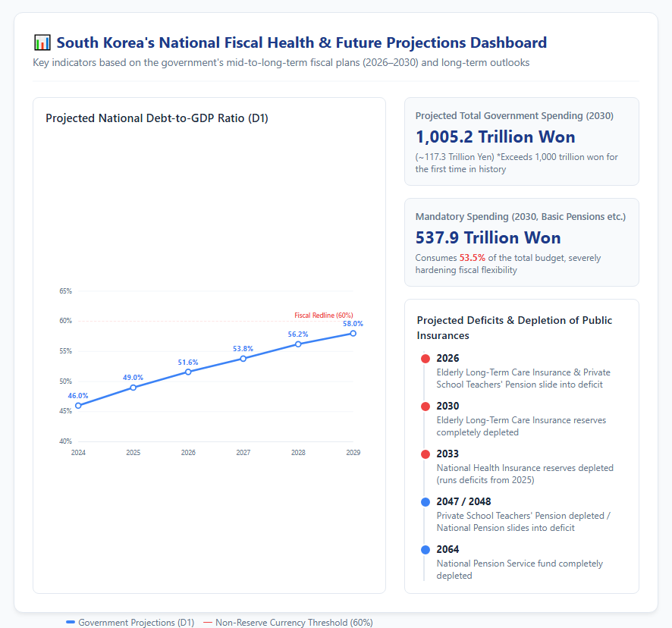This screenshot has width=672, height=628.
Task: Click the "Mandatory Spending (2030, Basic Pensions etc.)" label
Action: [520, 216]
